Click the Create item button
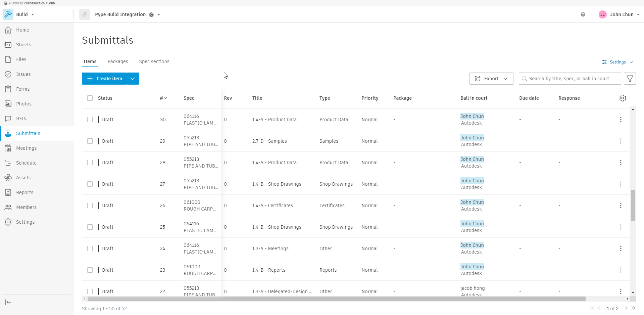 (x=104, y=79)
